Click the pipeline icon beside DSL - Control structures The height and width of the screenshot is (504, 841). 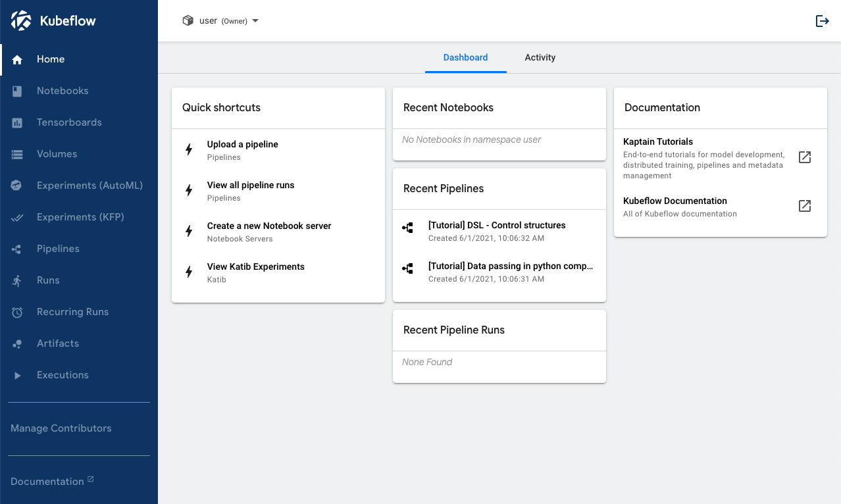408,228
